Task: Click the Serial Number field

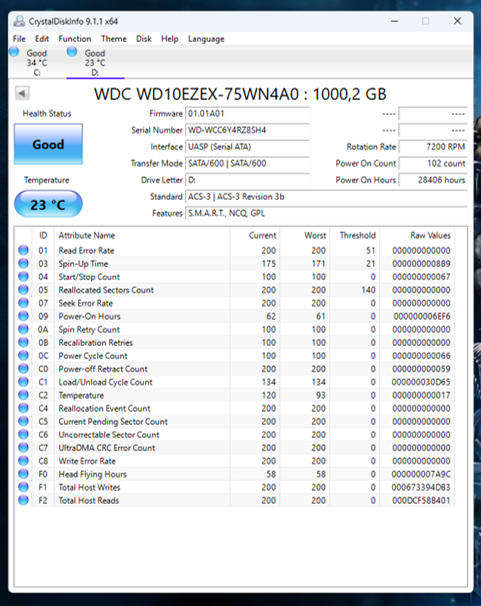Action: click(x=248, y=130)
